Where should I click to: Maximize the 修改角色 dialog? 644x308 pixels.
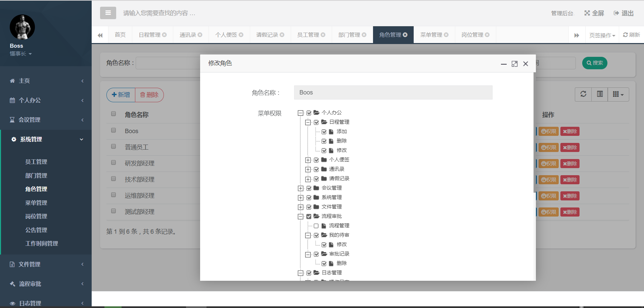[514, 64]
